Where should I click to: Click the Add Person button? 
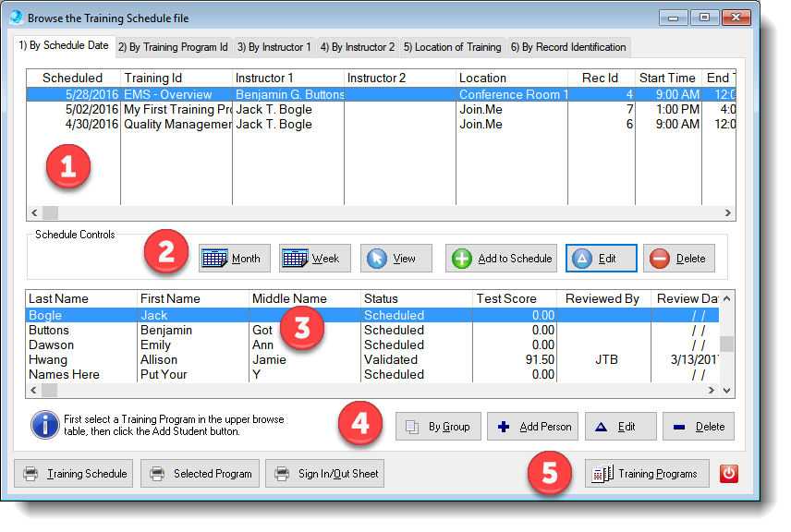[x=532, y=427]
